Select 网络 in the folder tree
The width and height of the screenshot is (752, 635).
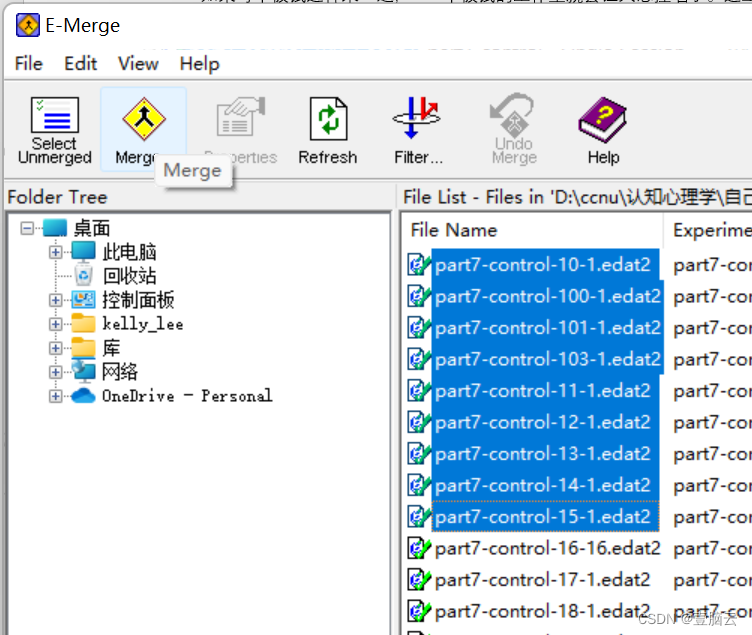(120, 372)
